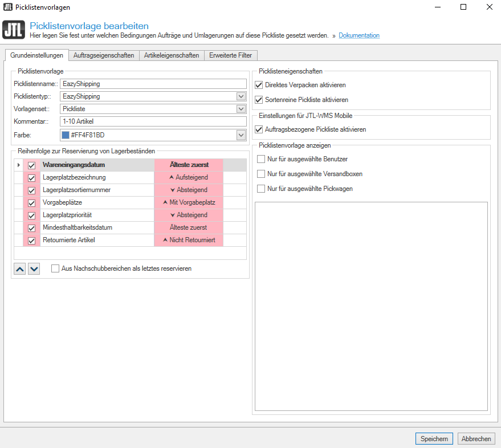Open the Picklistentyp dropdown
The height and width of the screenshot is (448, 501).
pos(242,96)
